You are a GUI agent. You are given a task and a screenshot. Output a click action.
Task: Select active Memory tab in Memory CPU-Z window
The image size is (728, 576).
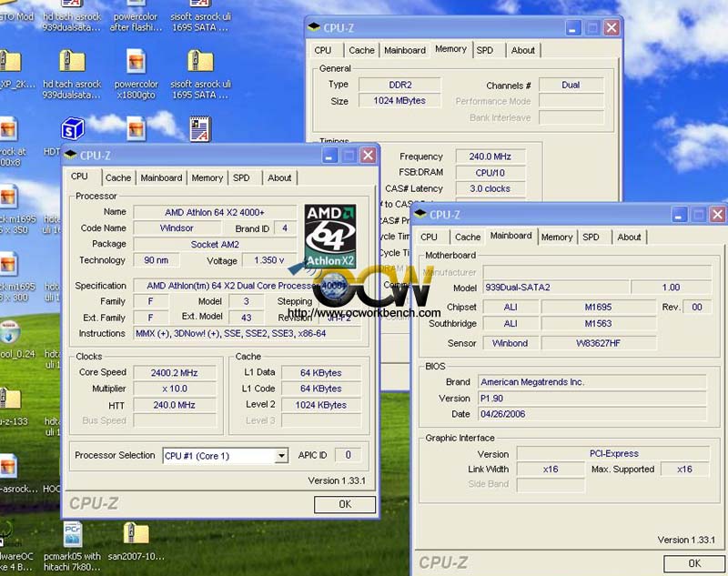[450, 49]
